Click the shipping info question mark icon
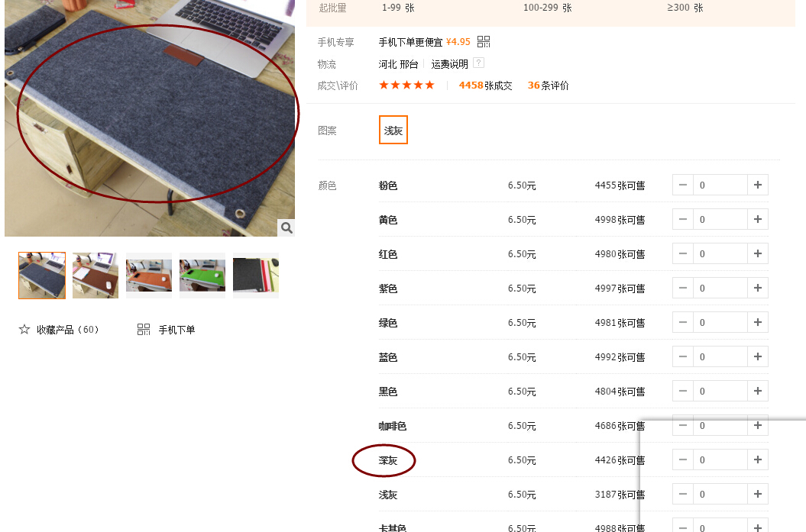 click(x=478, y=63)
